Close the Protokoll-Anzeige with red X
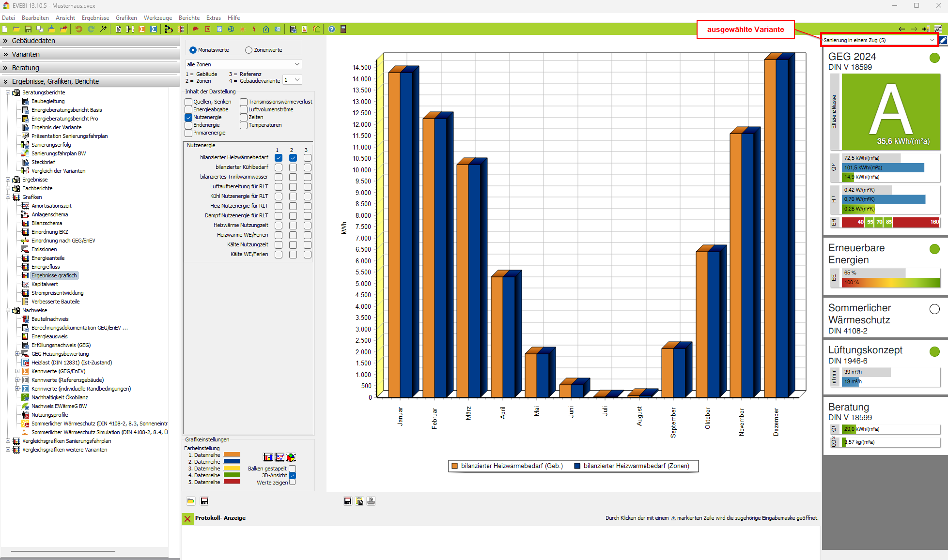 (187, 518)
